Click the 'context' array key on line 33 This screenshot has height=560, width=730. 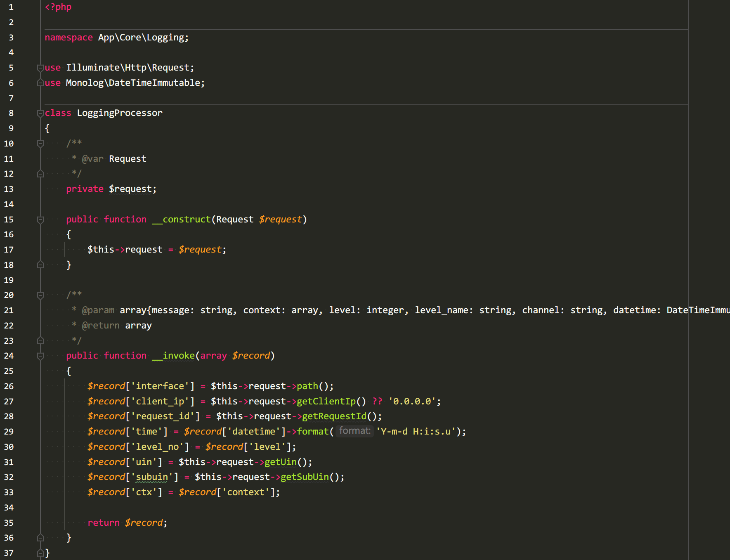246,492
